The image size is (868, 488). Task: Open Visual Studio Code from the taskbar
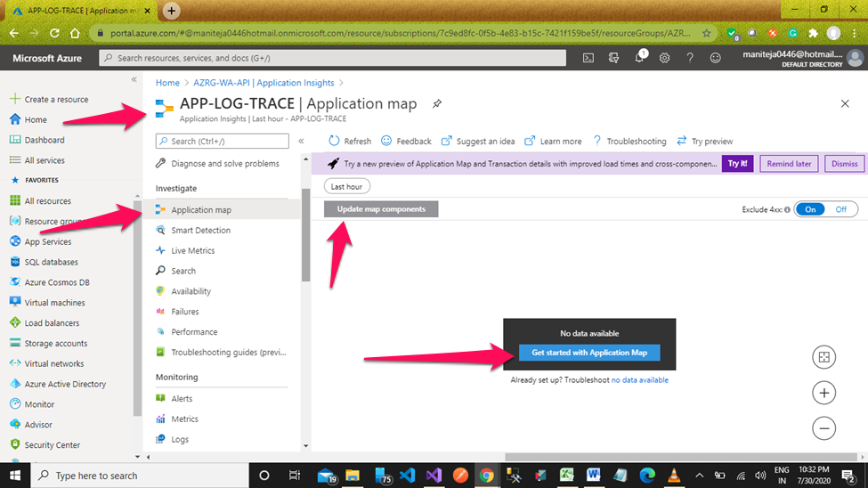[x=407, y=476]
